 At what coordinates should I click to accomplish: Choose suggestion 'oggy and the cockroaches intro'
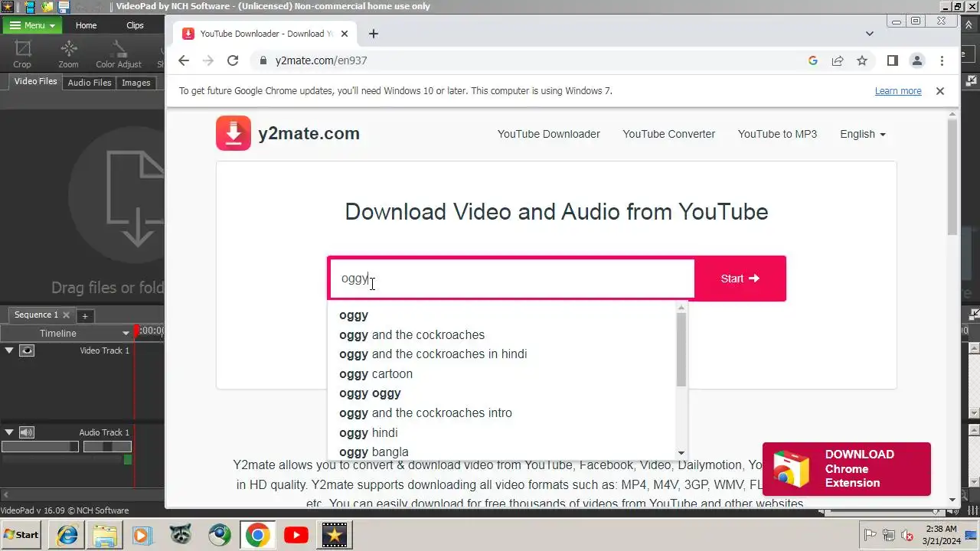coord(426,413)
